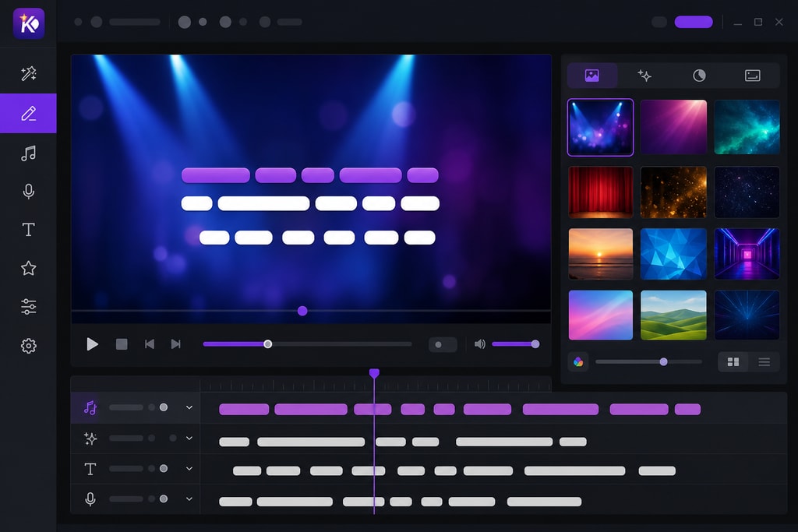Click the purple pill button in title bar
This screenshot has width=798, height=532.
[x=693, y=22]
